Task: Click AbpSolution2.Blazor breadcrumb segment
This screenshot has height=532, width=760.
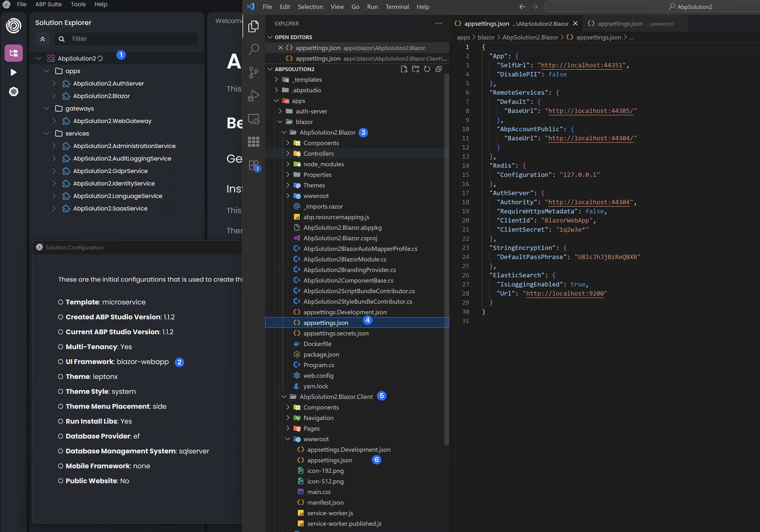Action: (530, 37)
